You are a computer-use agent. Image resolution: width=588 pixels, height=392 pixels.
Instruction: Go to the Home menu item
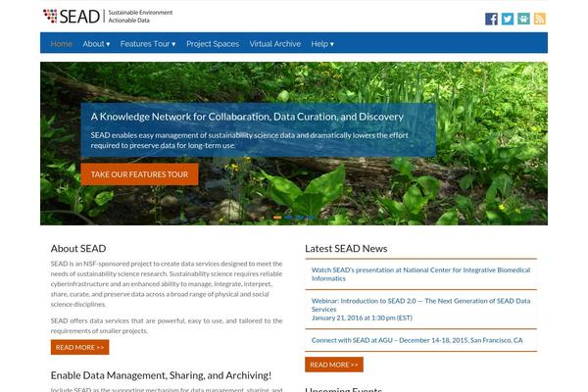pyautogui.click(x=61, y=44)
